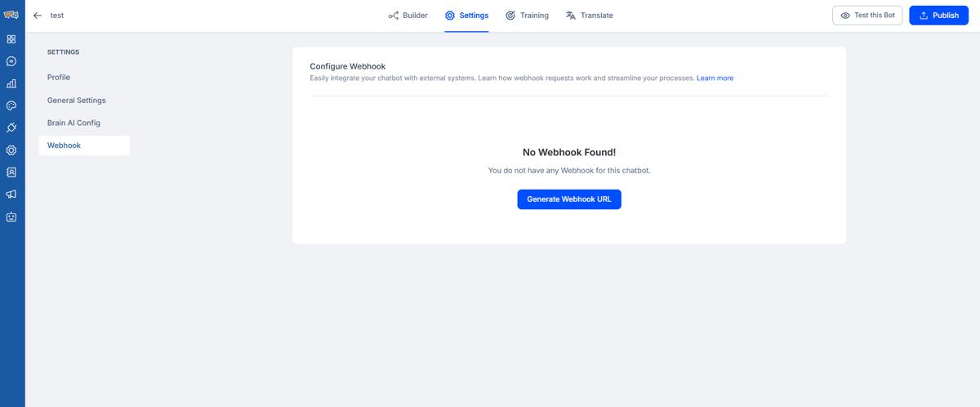The width and height of the screenshot is (980, 407).
Task: Switch to the Translate tab
Action: pos(589,16)
